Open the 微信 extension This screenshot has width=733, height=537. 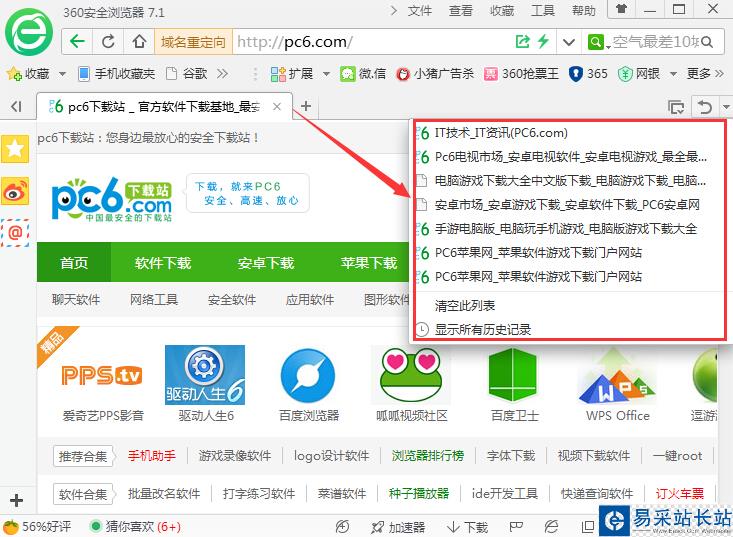pyautogui.click(x=363, y=74)
